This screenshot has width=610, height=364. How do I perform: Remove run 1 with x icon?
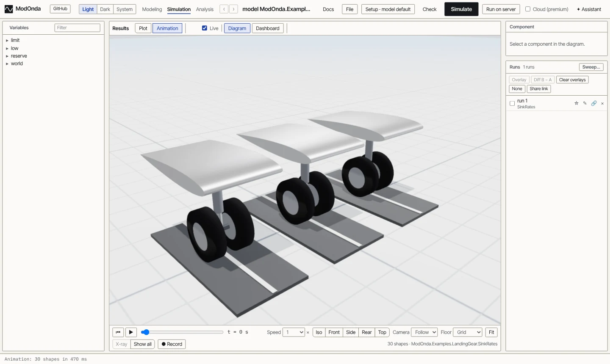tap(602, 103)
